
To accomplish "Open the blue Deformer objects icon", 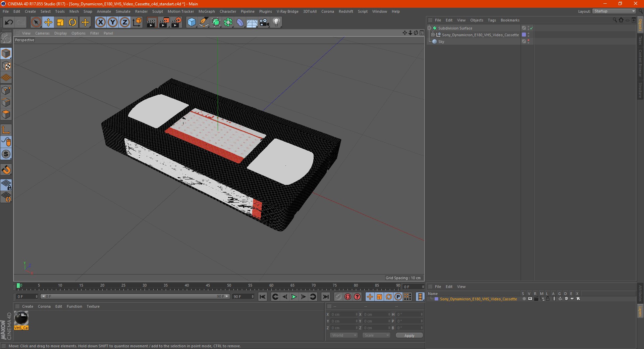I will point(240,22).
